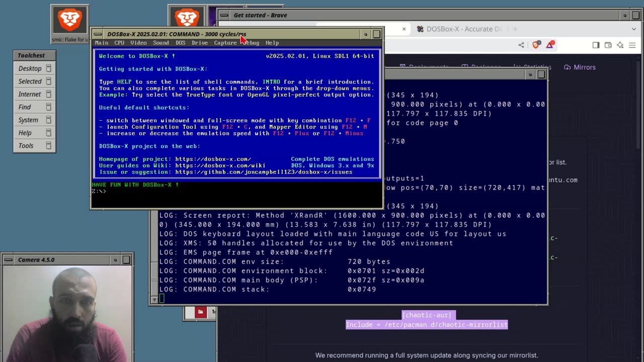Open the Brave hamburger main menu
Screen dimensions: 644x362
pyautogui.click(x=632, y=45)
